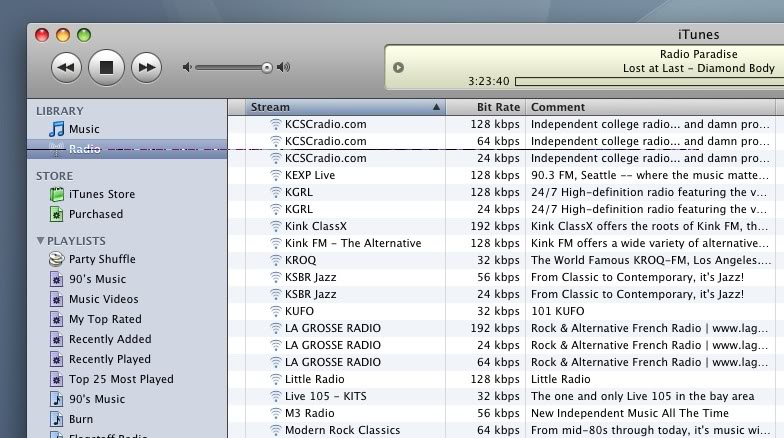Click the iTunes Store bag icon

[x=56, y=194]
